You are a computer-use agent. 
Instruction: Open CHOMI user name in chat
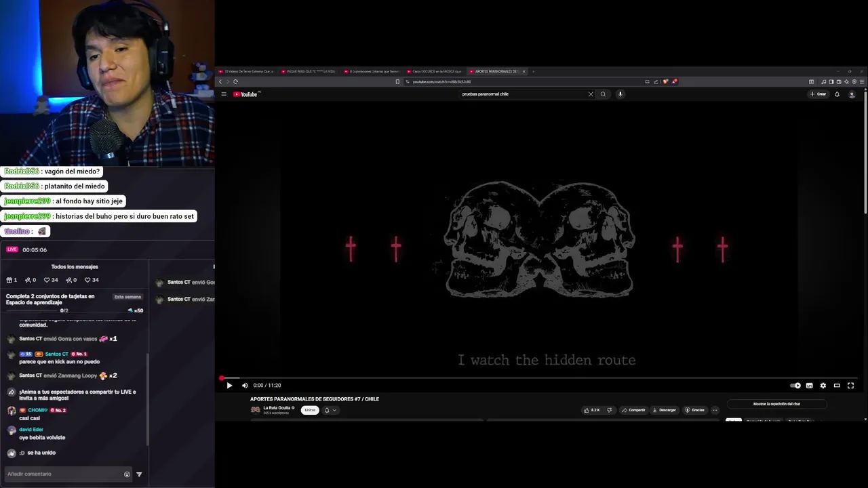(x=38, y=410)
